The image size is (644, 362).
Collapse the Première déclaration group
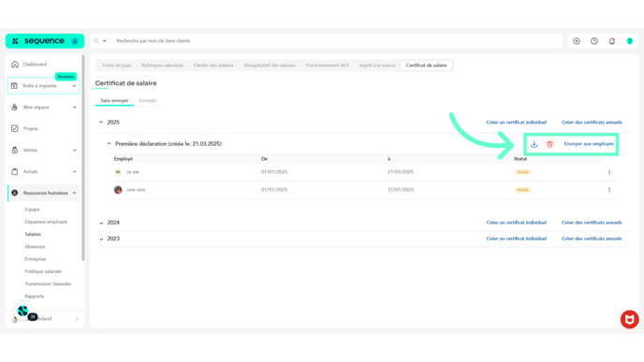click(x=109, y=144)
